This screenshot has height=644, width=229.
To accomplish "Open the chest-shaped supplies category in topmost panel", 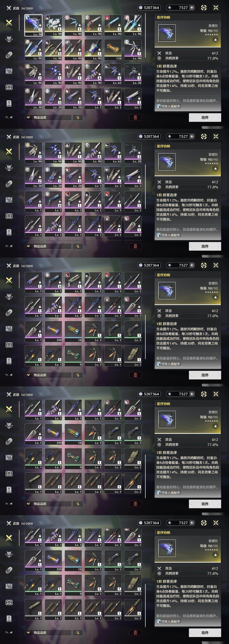I will 9,87.
